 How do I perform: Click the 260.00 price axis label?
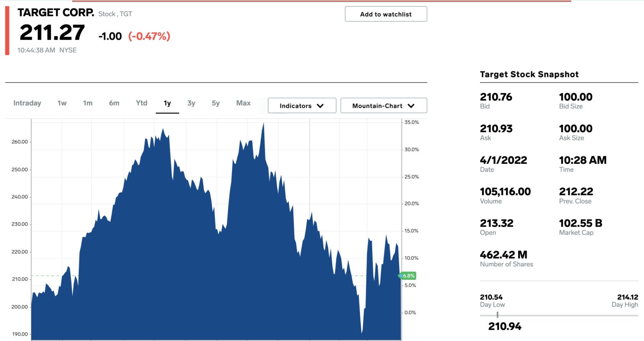20,142
